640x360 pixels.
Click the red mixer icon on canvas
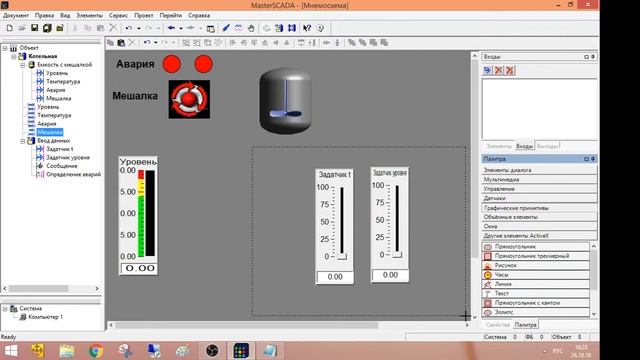point(189,99)
